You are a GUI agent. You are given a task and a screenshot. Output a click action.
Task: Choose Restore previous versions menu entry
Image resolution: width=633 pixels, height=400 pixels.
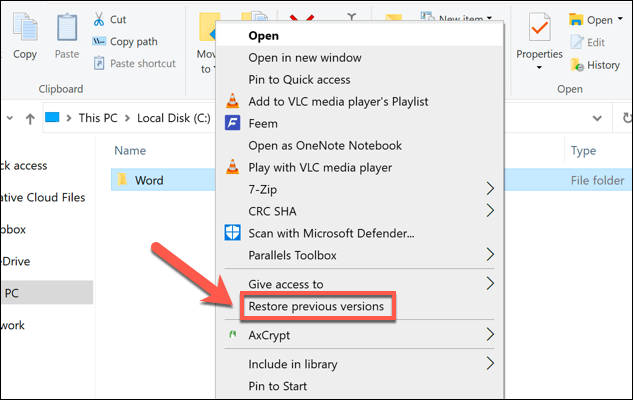point(315,306)
